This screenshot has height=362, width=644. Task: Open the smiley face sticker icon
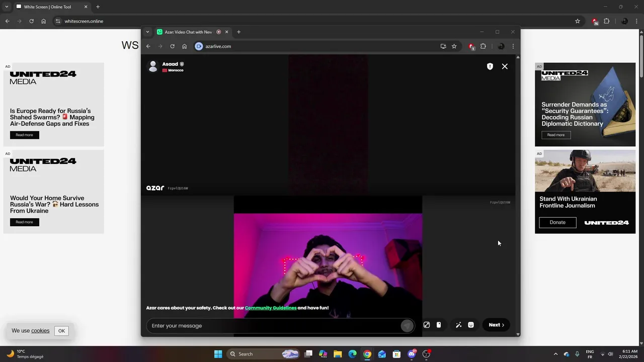(x=471, y=325)
